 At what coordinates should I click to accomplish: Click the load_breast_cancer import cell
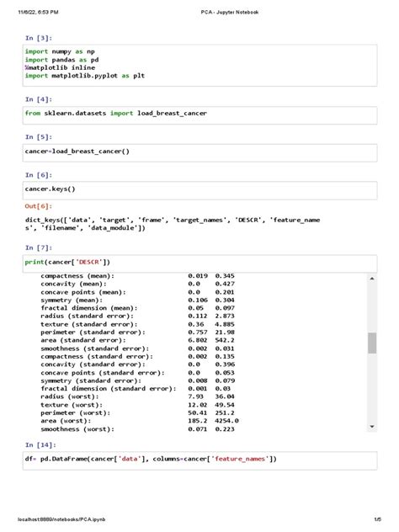click(199, 115)
